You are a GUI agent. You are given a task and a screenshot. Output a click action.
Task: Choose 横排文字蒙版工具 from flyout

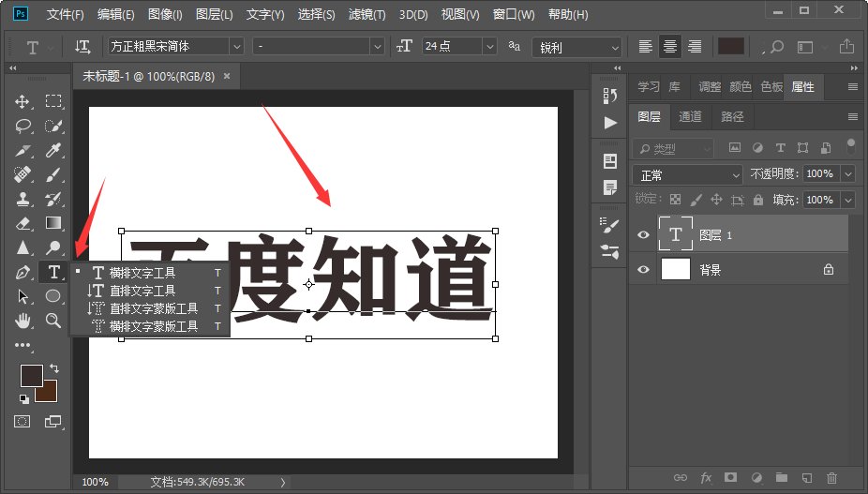pyautogui.click(x=149, y=326)
